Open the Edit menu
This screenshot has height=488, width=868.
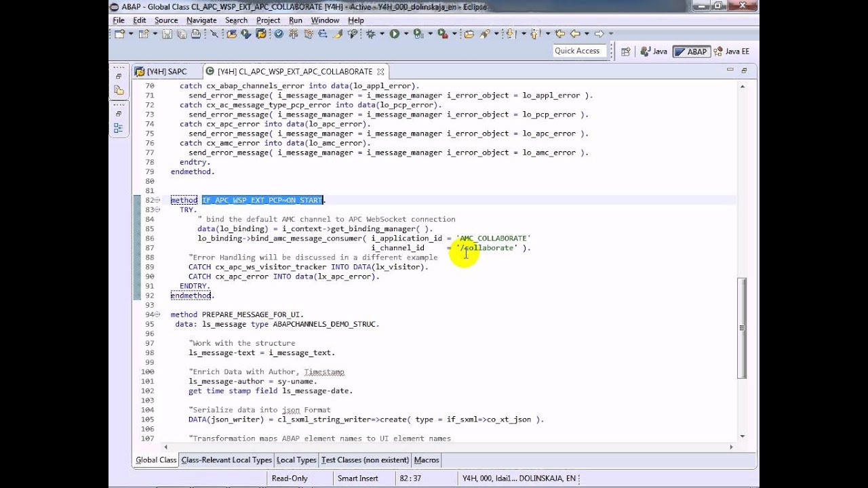point(140,20)
